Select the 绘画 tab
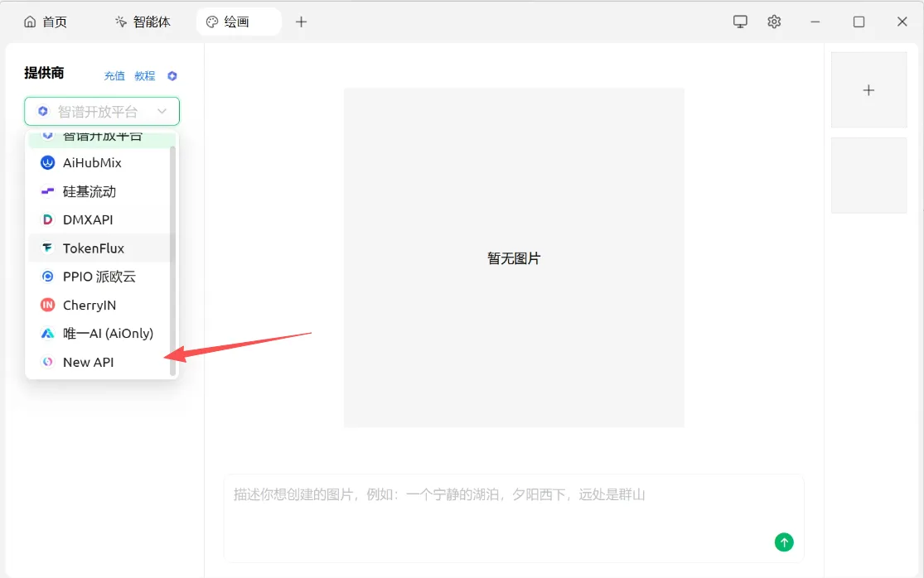This screenshot has height=578, width=924. tap(238, 22)
